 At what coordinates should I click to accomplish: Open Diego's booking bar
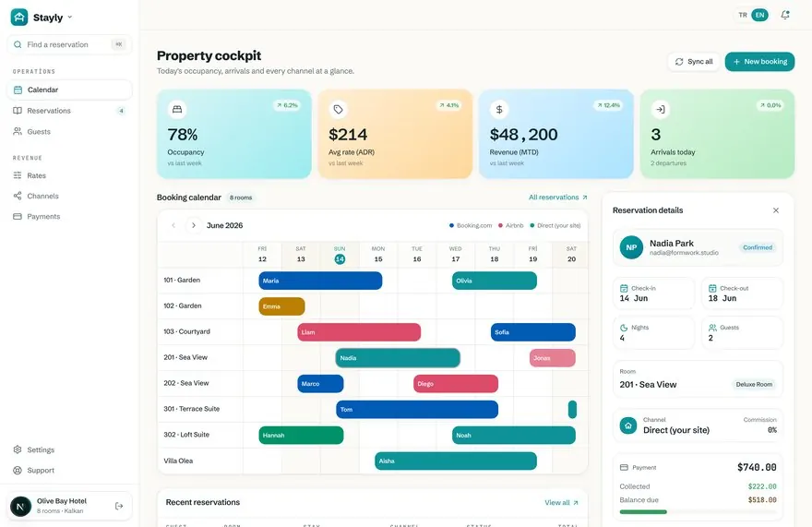coord(456,384)
